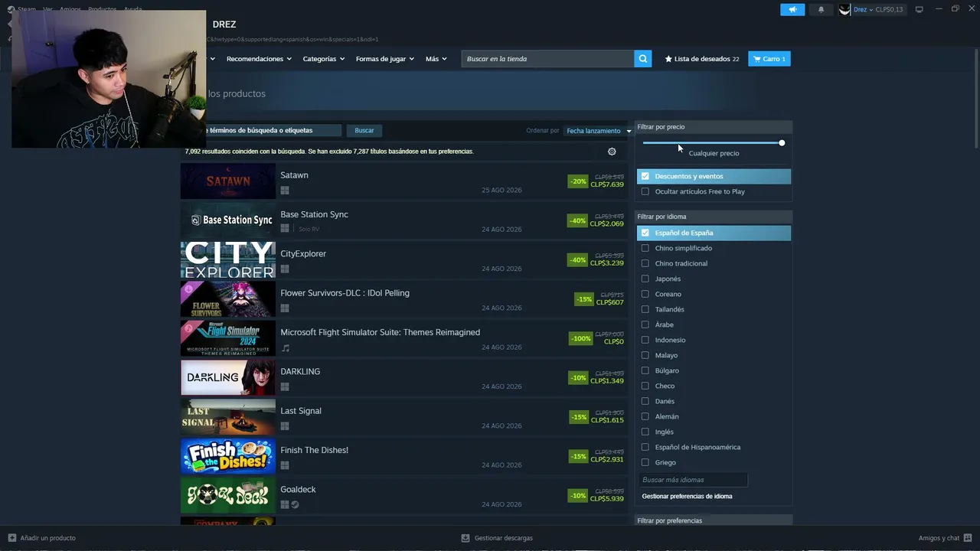Open the Recomendaciones dropdown menu
Image resolution: width=980 pixels, height=551 pixels.
(x=259, y=59)
